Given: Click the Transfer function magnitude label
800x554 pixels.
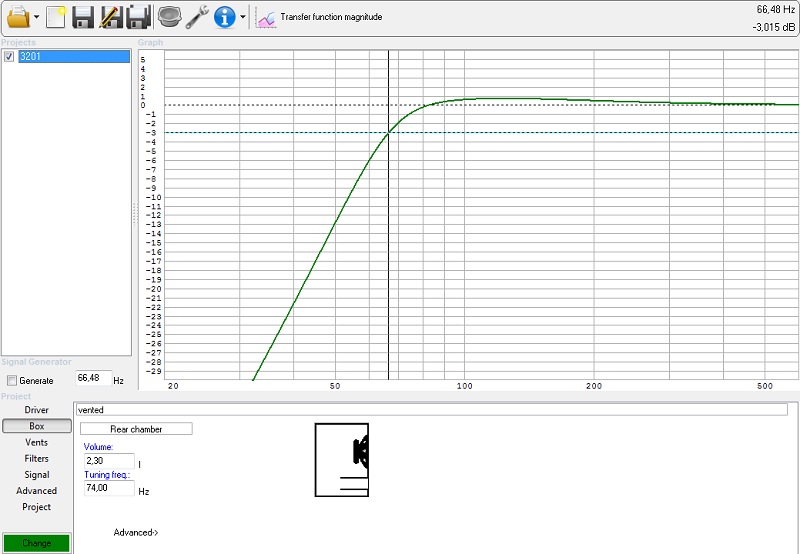Looking at the screenshot, I should (x=331, y=17).
